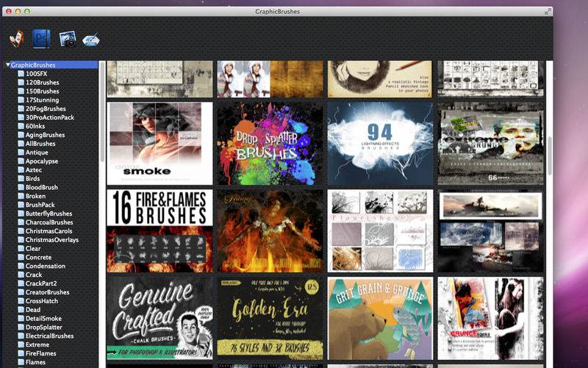Open the Drop Splatter Brushes thumbnail
Screen dimensions: 588x368
click(x=270, y=144)
